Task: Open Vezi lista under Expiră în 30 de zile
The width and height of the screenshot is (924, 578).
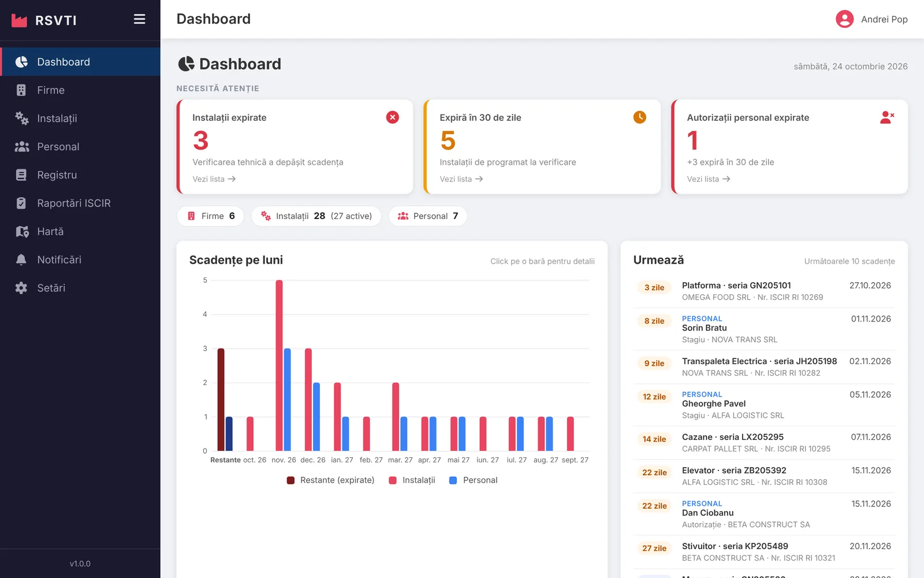Action: tap(461, 179)
